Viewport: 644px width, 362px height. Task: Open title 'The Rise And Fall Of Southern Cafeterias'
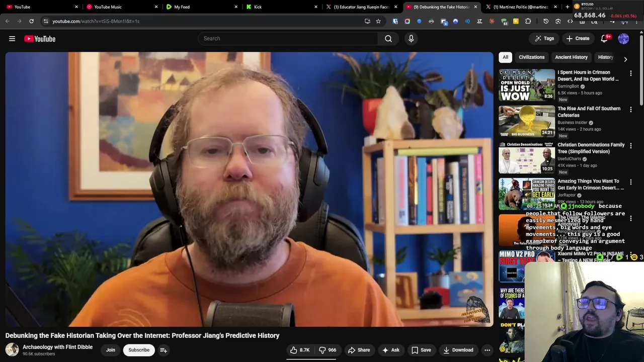[589, 112]
